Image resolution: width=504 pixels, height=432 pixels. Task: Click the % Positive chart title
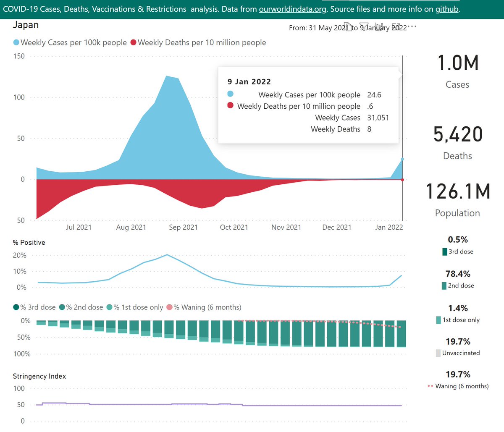(29, 243)
